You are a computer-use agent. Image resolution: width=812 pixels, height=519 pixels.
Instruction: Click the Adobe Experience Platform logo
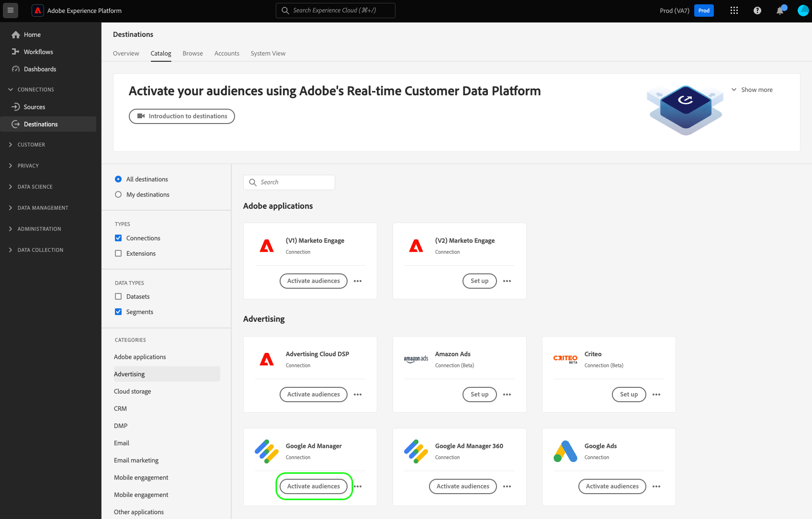38,11
